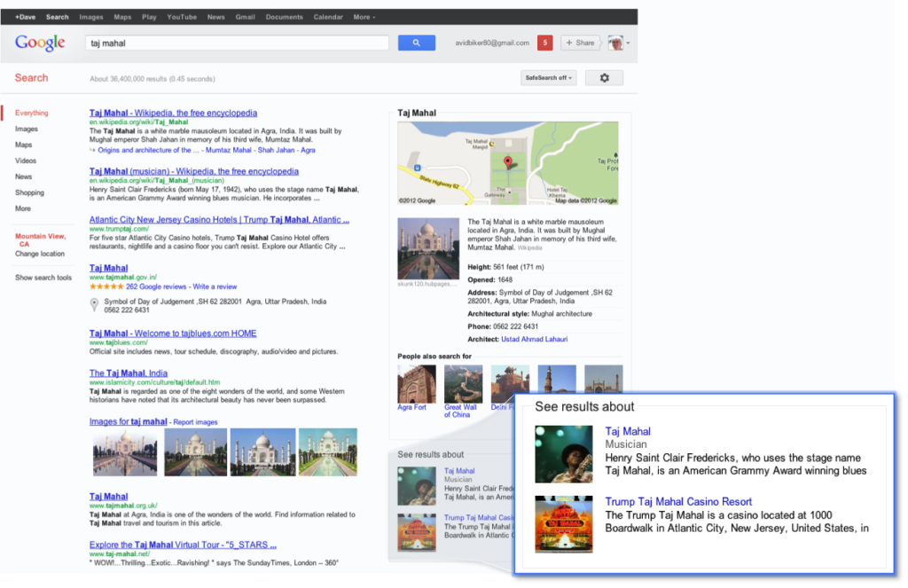Select +Dave in the top bar
The image size is (908, 588).
pos(26,17)
